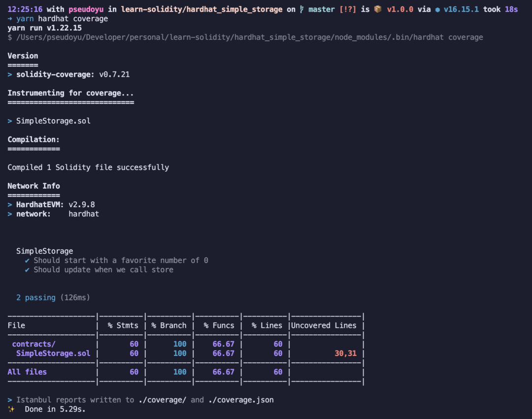Click the '% Stmts' column header
This screenshot has width=532, height=419.
tap(123, 325)
